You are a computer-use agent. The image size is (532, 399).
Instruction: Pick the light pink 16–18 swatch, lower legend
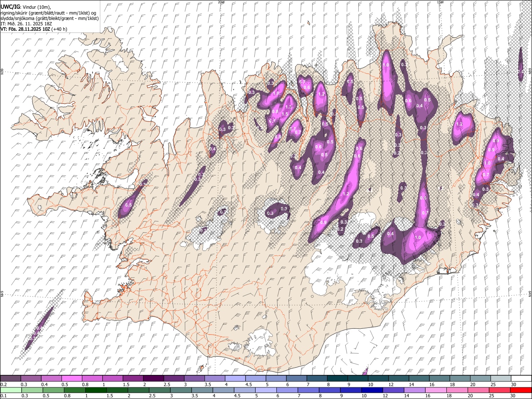coord(436,390)
